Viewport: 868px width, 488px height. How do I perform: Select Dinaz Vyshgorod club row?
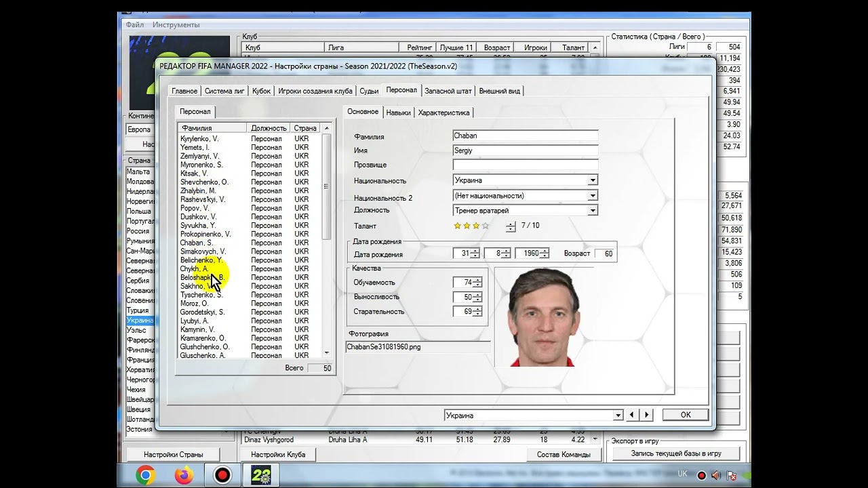pos(417,440)
